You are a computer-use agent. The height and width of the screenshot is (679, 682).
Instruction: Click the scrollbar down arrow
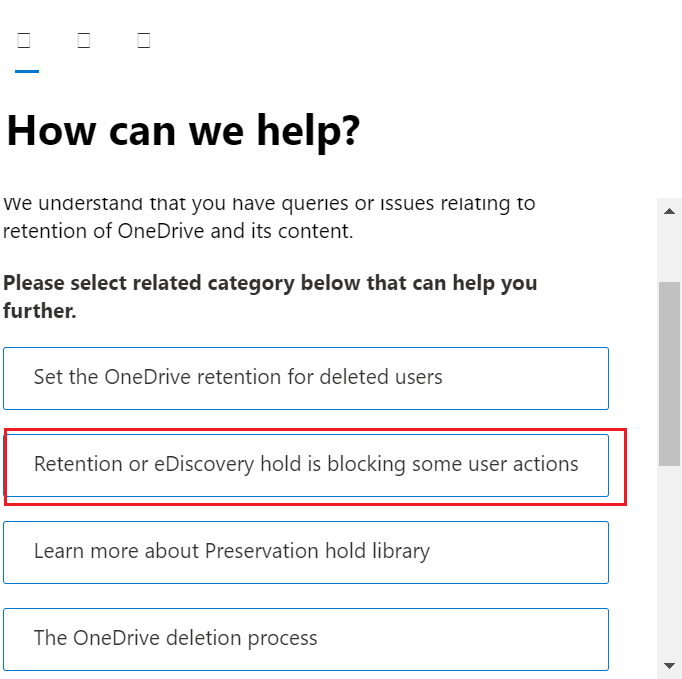tap(669, 666)
